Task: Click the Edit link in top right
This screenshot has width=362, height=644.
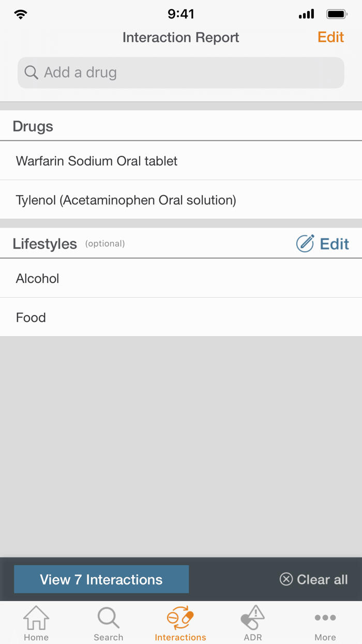Action: click(330, 37)
